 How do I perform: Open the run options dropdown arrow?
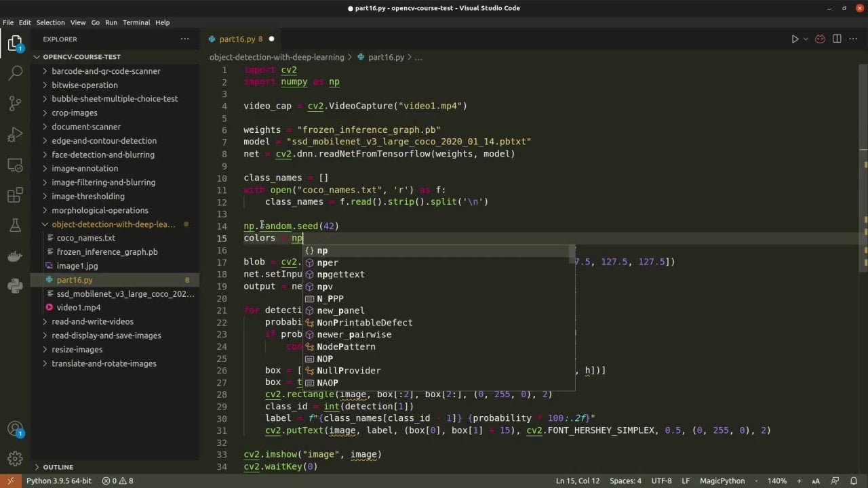[x=806, y=39]
